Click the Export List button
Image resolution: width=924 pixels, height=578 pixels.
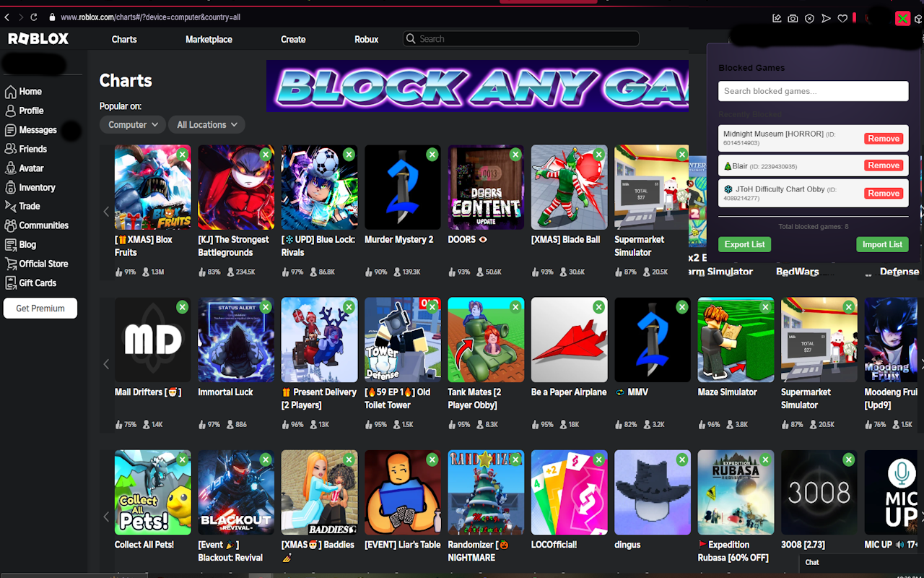point(744,244)
